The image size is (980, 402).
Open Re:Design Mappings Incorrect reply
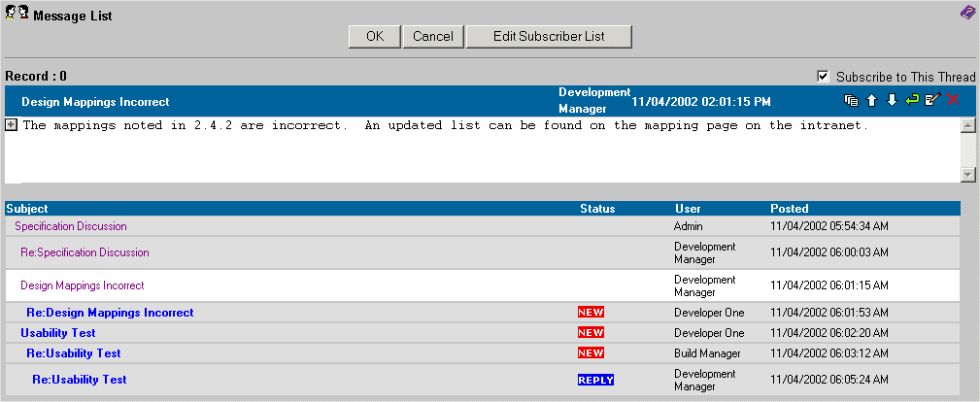[110, 313]
